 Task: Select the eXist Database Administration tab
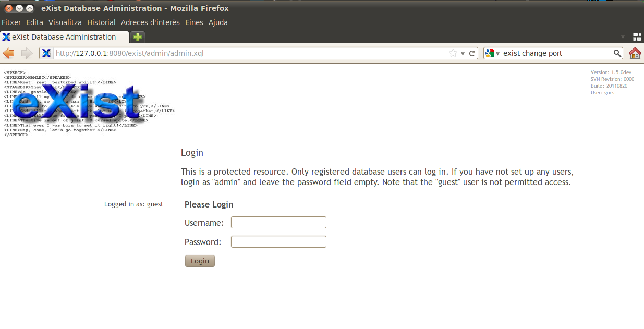(x=64, y=37)
